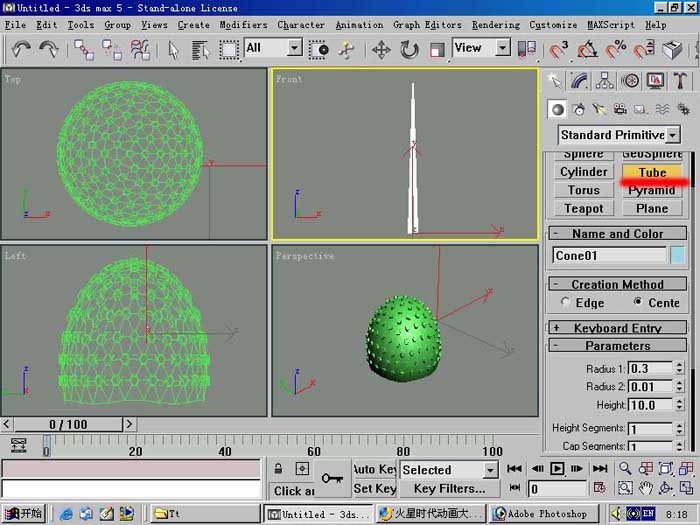Image resolution: width=700 pixels, height=525 pixels.
Task: Select the Center creation method
Action: pos(657,303)
